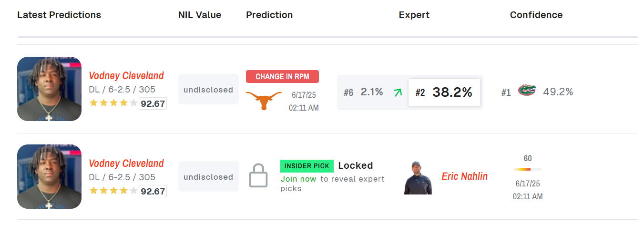Click the INSIDER PICK badge
Viewport: 644px width, 225px height.
pyautogui.click(x=307, y=166)
